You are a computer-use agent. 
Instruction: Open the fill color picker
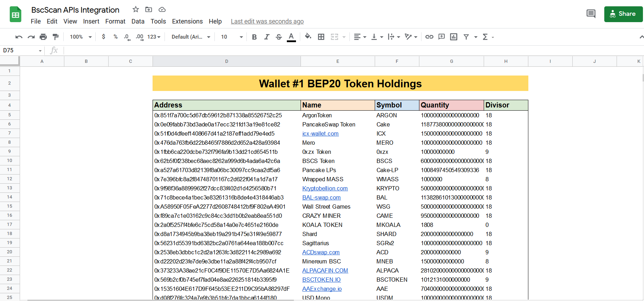(308, 37)
